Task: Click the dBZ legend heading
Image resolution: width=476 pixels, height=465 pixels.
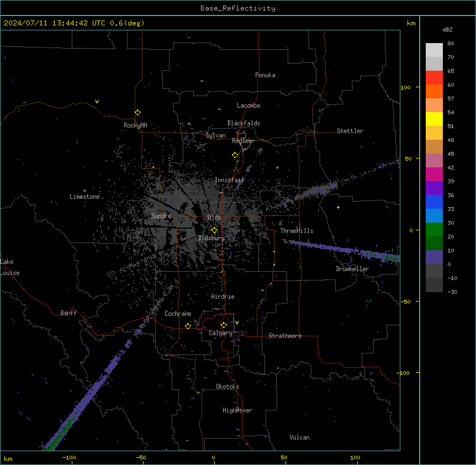Action: click(x=447, y=29)
